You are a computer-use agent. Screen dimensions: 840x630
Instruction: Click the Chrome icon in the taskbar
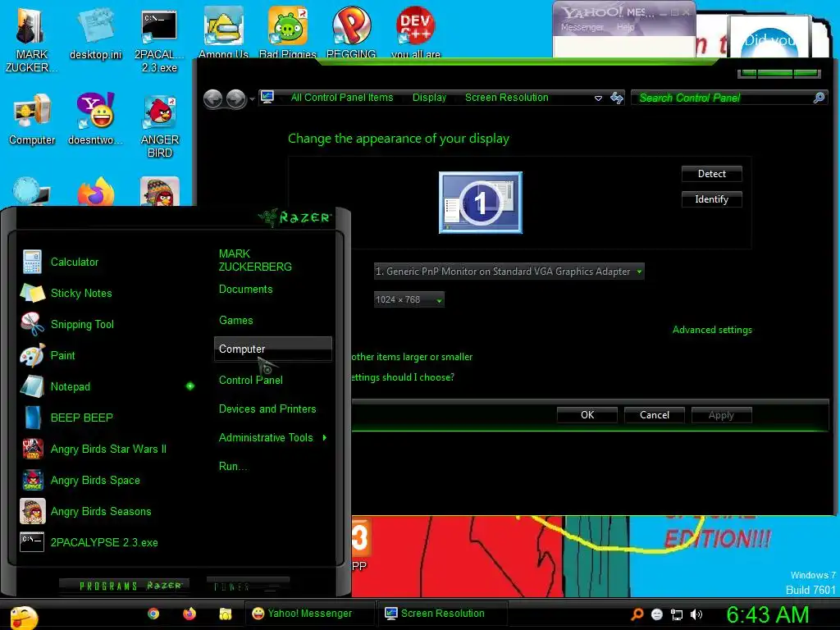click(x=153, y=614)
